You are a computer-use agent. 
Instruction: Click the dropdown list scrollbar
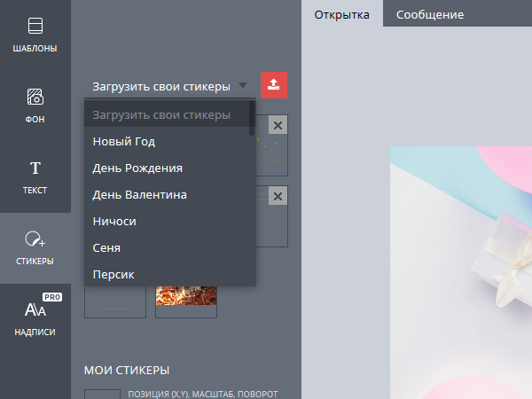pos(252,118)
